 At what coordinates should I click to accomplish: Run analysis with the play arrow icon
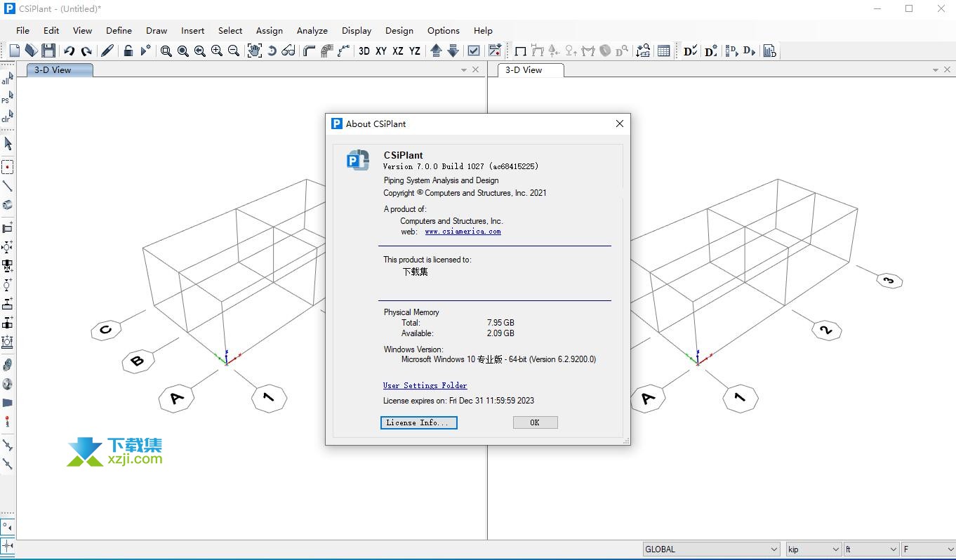click(x=145, y=51)
